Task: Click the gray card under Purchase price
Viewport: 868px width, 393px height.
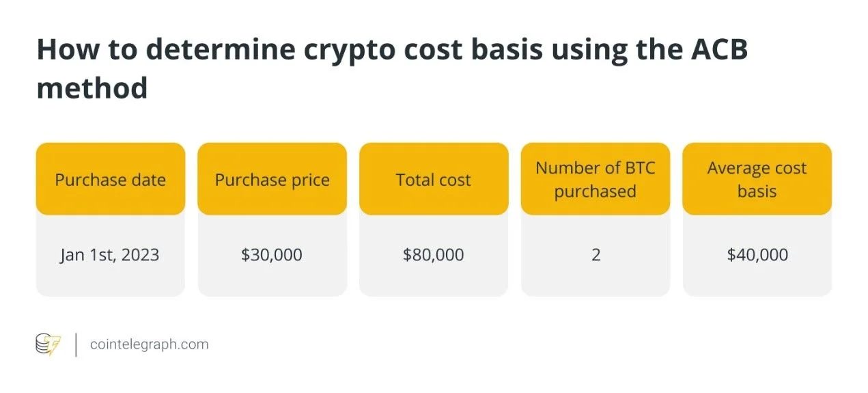Action: (x=272, y=256)
